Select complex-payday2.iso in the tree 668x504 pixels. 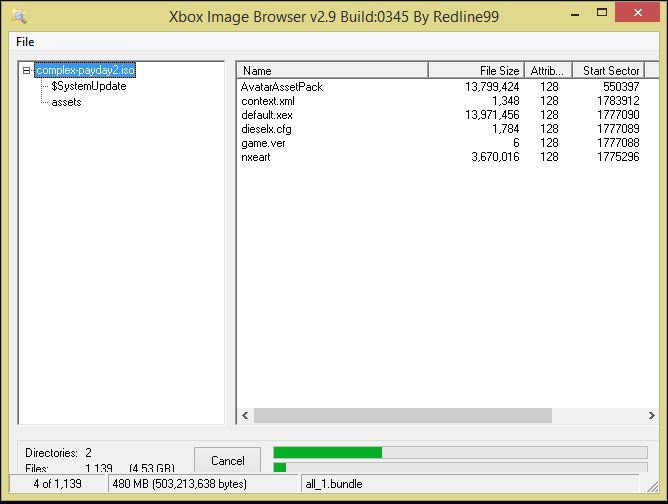click(85, 71)
